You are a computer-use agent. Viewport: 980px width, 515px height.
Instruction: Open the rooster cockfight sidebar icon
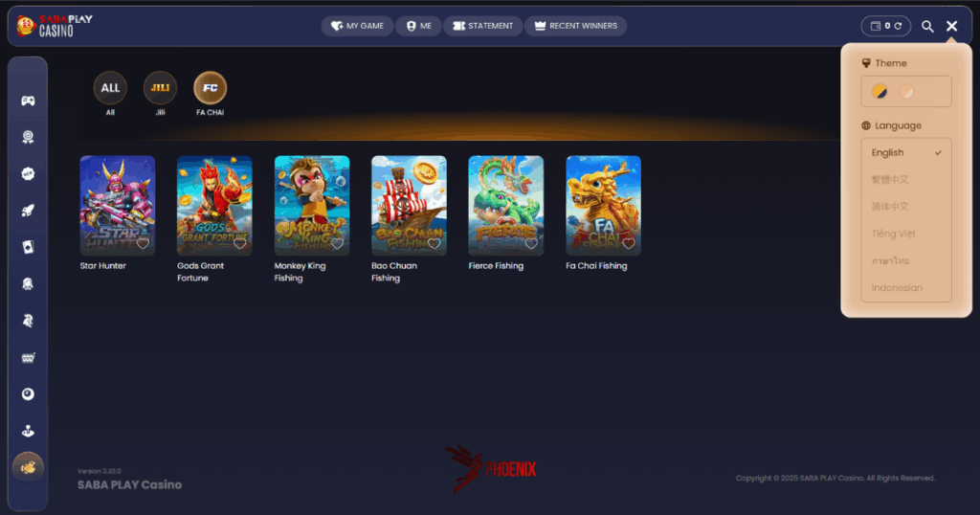point(28,321)
